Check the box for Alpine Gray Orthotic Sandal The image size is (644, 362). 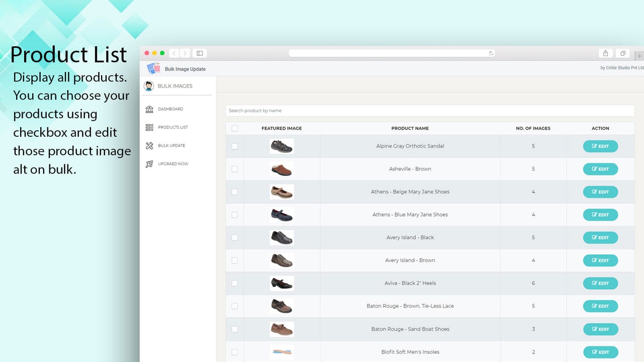(234, 146)
